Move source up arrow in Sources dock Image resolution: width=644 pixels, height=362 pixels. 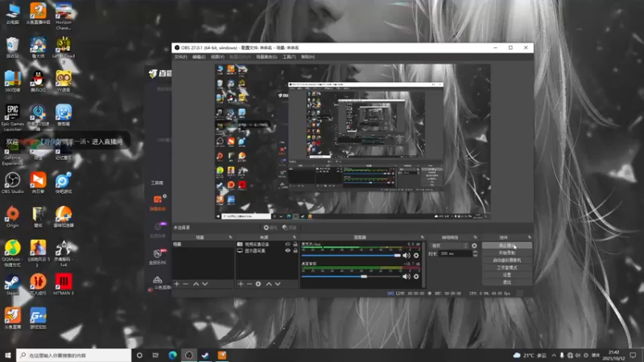coord(269,284)
